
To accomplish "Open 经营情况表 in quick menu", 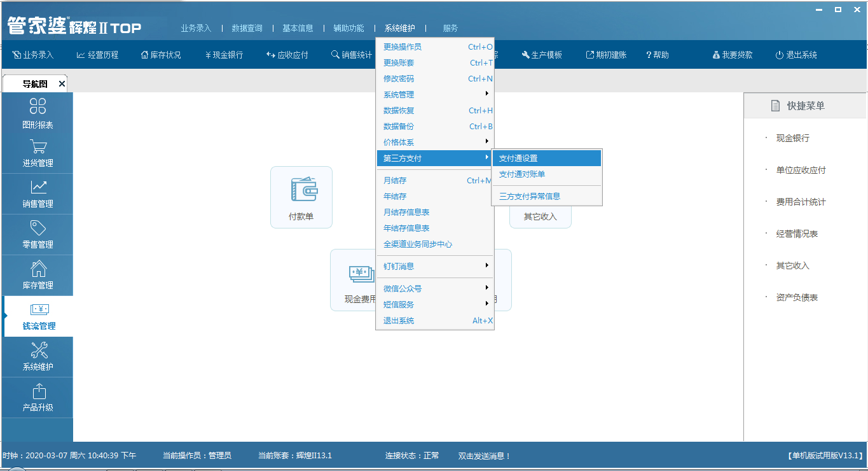I will tap(797, 234).
